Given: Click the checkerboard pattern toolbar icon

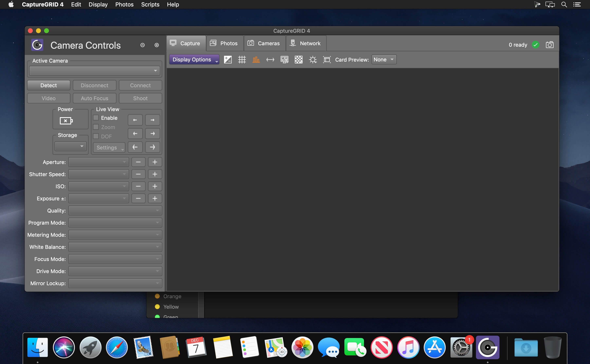Looking at the screenshot, I should (x=298, y=60).
